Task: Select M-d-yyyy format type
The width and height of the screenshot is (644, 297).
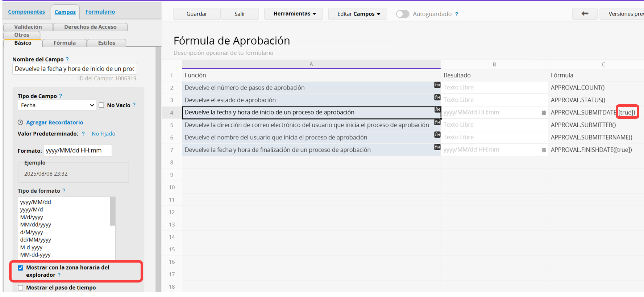Action: click(31, 247)
